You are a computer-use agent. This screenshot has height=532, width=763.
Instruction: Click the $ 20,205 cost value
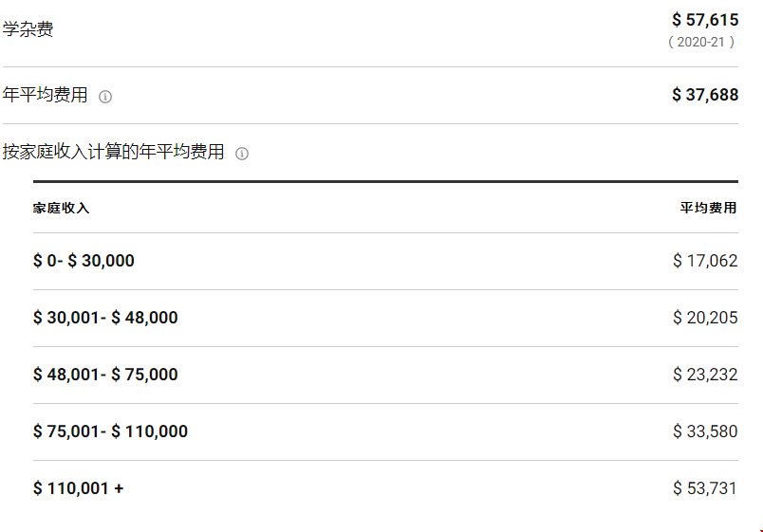tap(704, 318)
